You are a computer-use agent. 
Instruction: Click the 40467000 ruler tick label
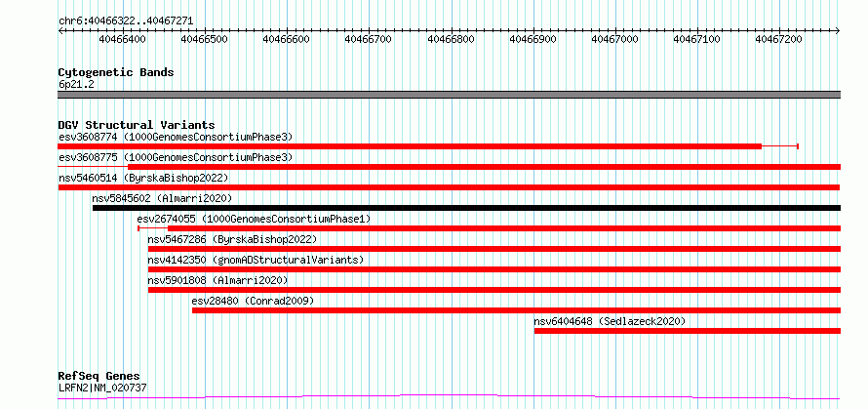615,39
